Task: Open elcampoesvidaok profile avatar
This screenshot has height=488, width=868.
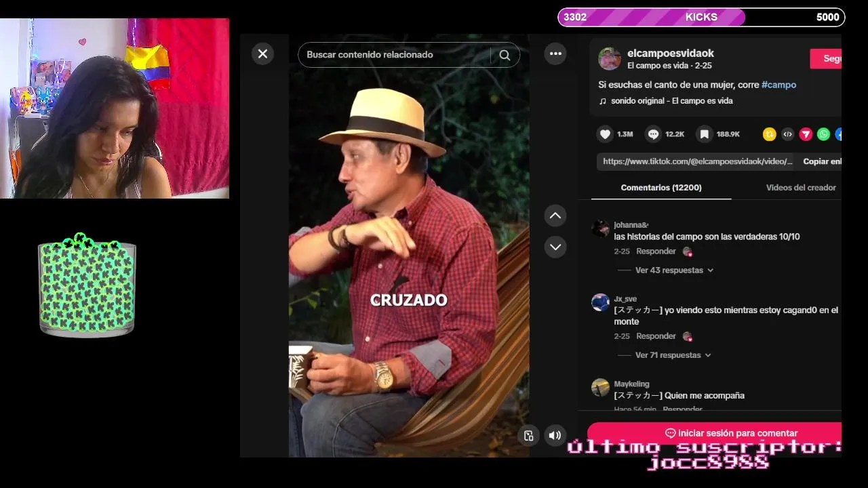Action: (610, 59)
